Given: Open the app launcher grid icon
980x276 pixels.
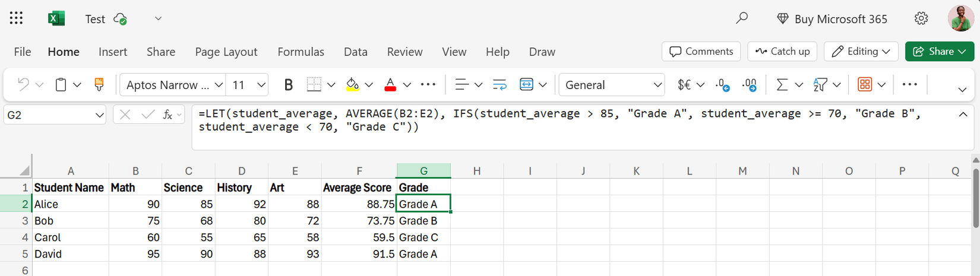Looking at the screenshot, I should (17, 18).
